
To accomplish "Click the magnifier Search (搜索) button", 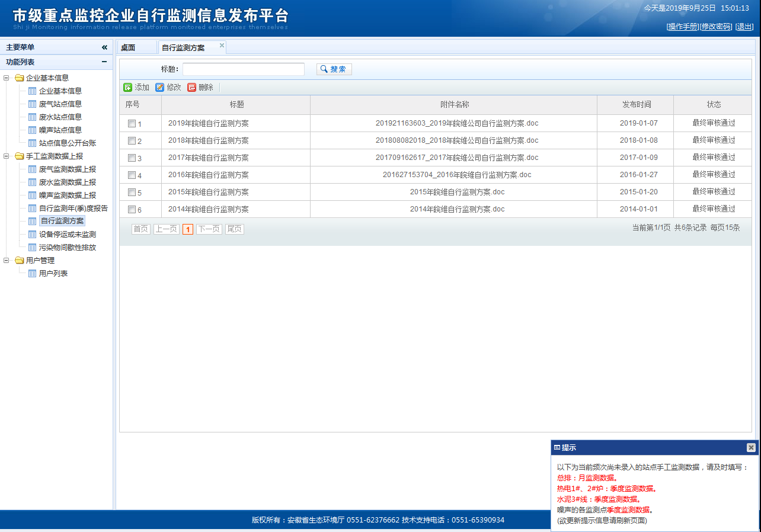I will [x=334, y=69].
